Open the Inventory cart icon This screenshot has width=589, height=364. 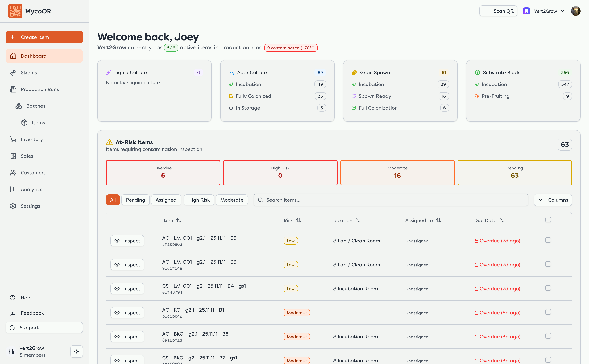pos(13,139)
